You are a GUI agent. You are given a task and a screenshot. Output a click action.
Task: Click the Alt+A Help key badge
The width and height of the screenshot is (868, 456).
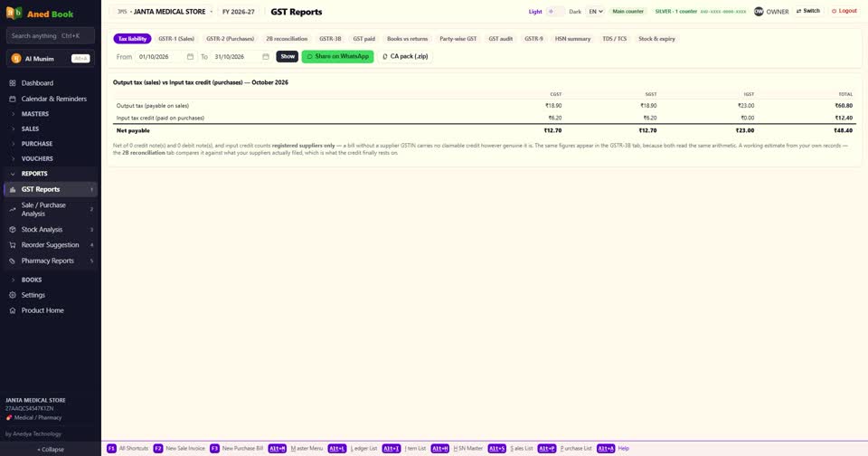click(606, 448)
